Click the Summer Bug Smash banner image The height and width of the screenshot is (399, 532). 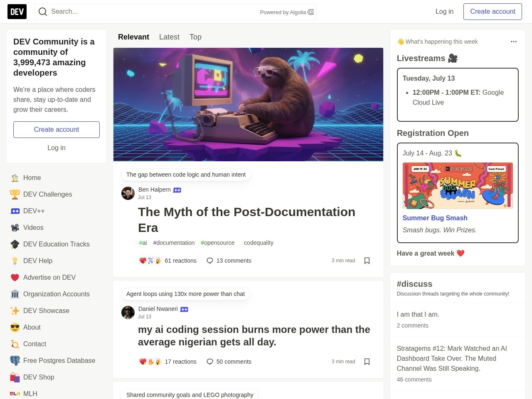(458, 186)
